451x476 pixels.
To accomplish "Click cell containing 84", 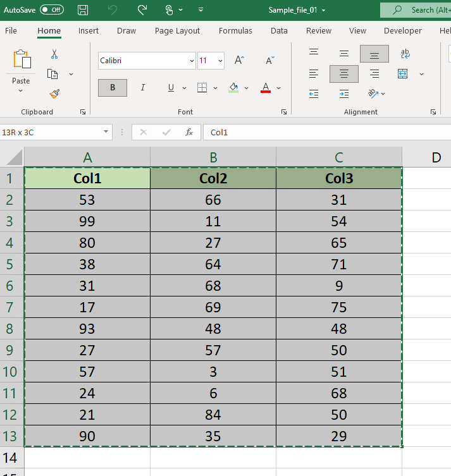I will (213, 415).
